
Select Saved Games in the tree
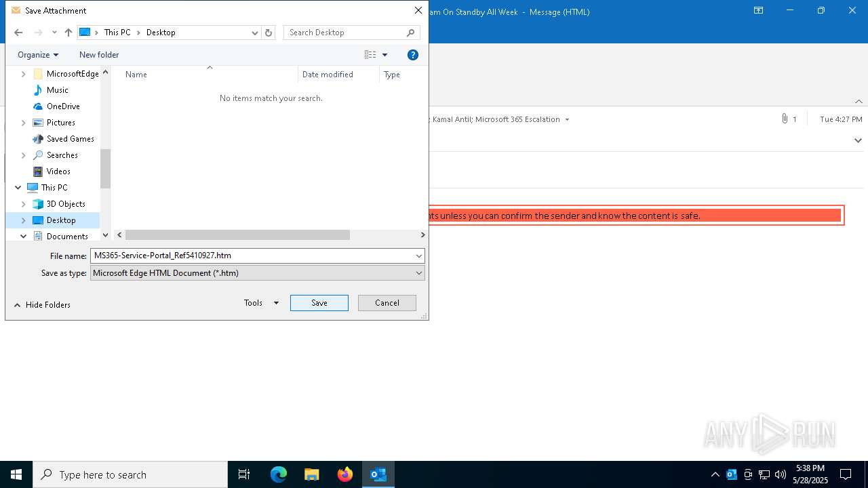[71, 139]
